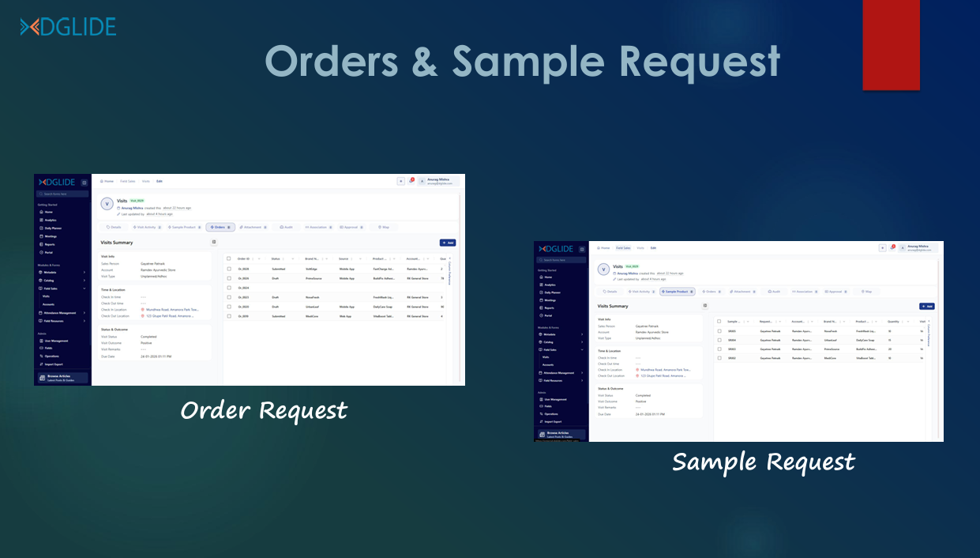Click Analytics icon in Order Request screenshot sidebar
The width and height of the screenshot is (980, 558).
point(41,221)
